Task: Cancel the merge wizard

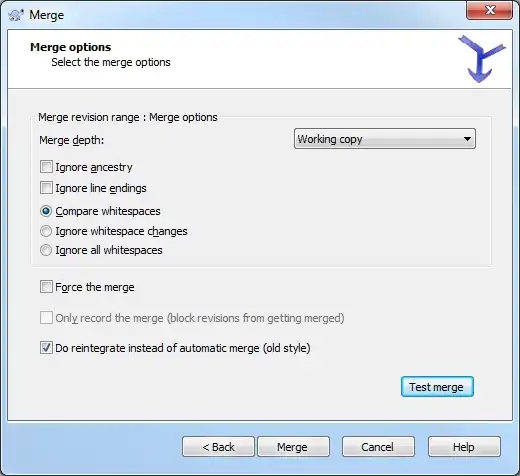Action: tap(378, 447)
